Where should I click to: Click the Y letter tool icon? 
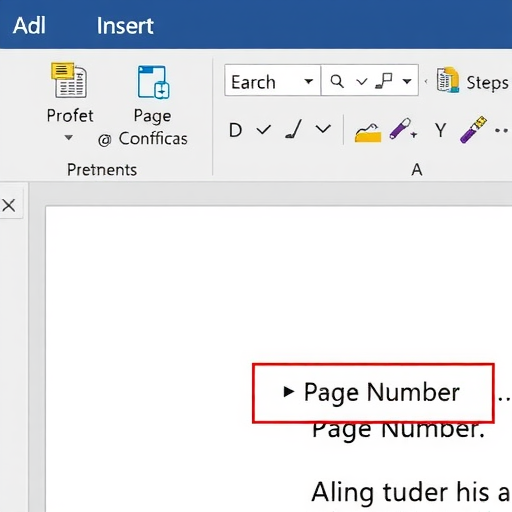tap(441, 130)
